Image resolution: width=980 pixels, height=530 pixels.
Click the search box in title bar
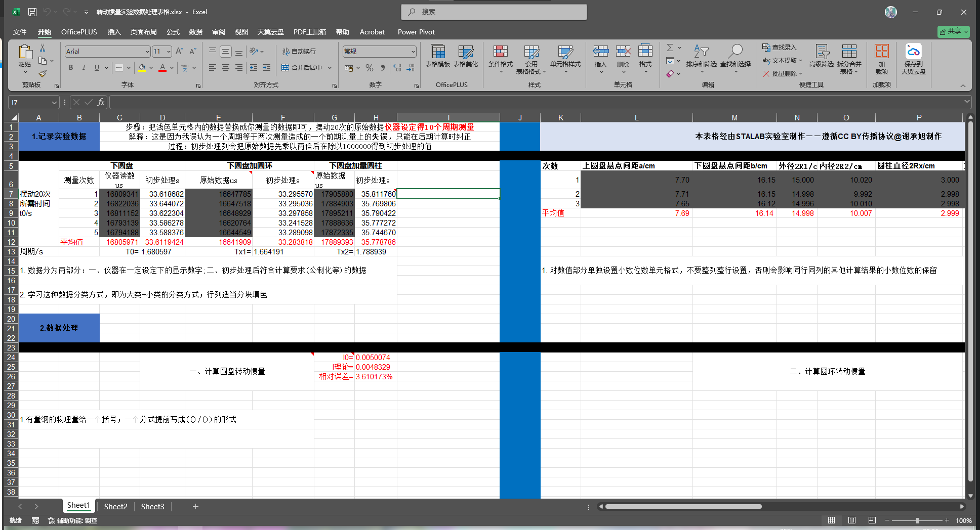pos(494,12)
